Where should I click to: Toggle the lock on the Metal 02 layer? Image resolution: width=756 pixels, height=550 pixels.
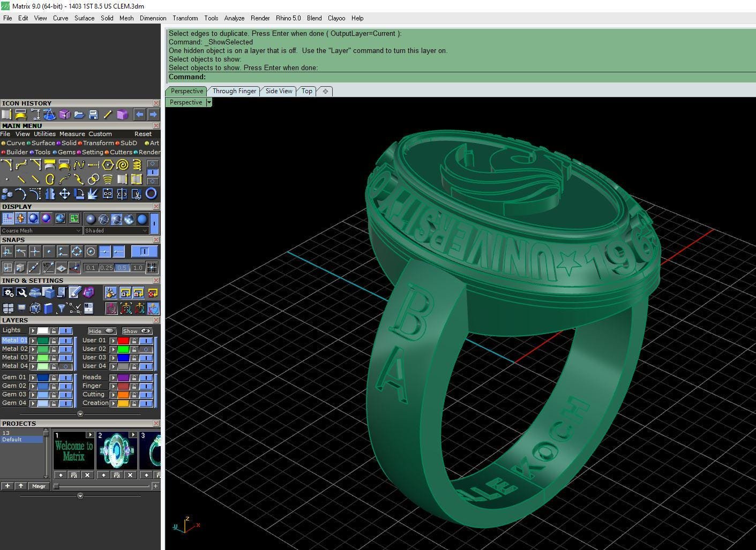tap(54, 349)
